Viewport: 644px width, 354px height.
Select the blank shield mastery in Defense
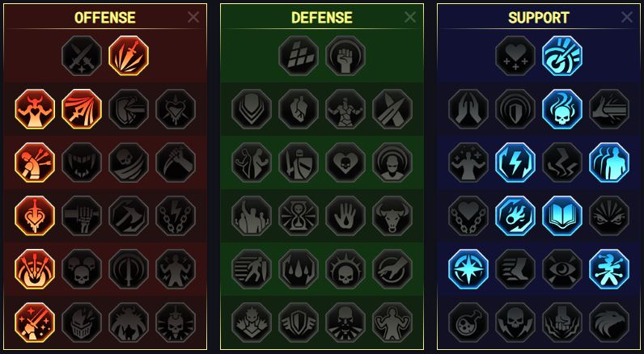(252, 109)
